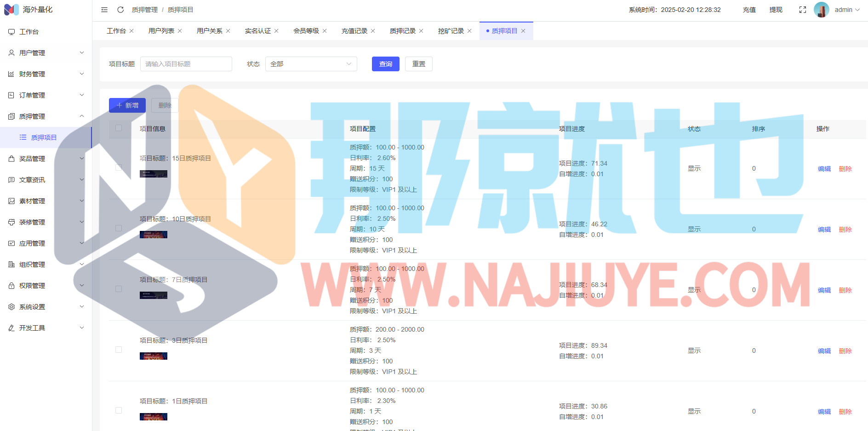Click the 海外量化 logo icon
Viewport: 868px width, 431px height.
click(11, 10)
